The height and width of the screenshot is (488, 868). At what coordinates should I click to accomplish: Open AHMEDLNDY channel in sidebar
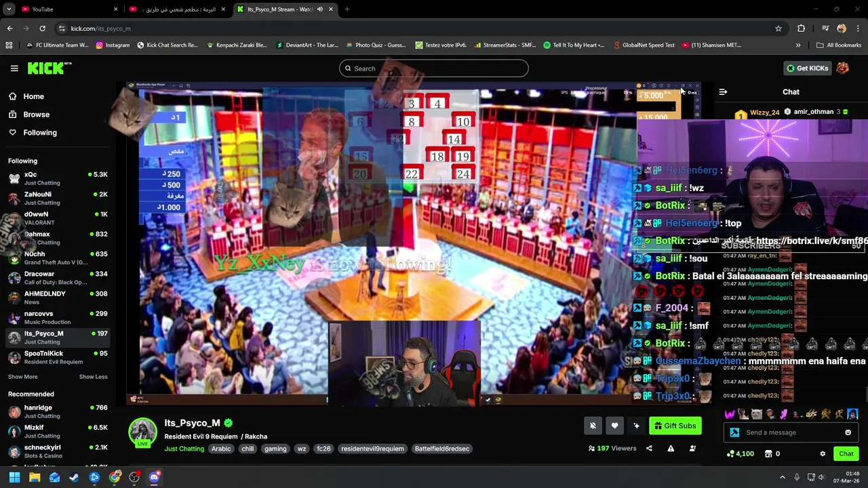point(58,298)
